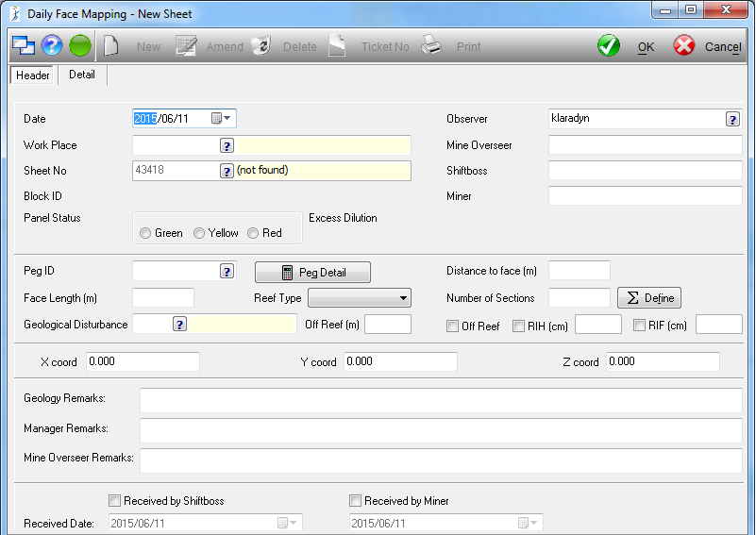Open Observer lookup question icon
This screenshot has height=535, width=756.
tap(732, 120)
